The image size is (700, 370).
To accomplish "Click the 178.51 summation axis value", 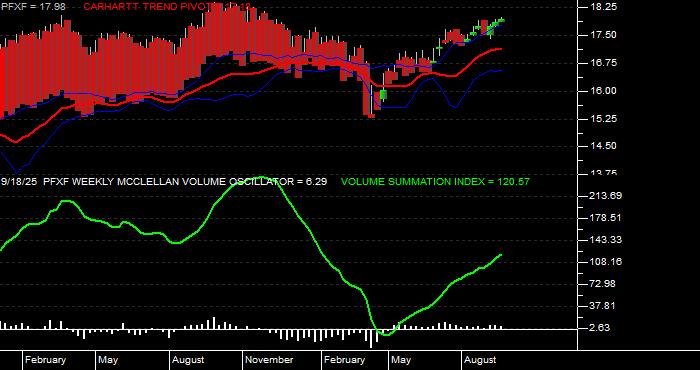I will [x=606, y=218].
